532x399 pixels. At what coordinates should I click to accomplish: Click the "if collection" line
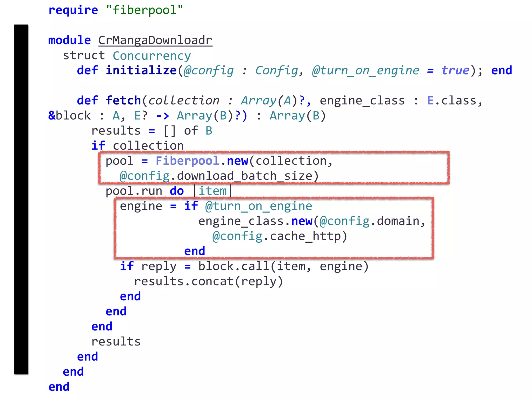(x=137, y=146)
